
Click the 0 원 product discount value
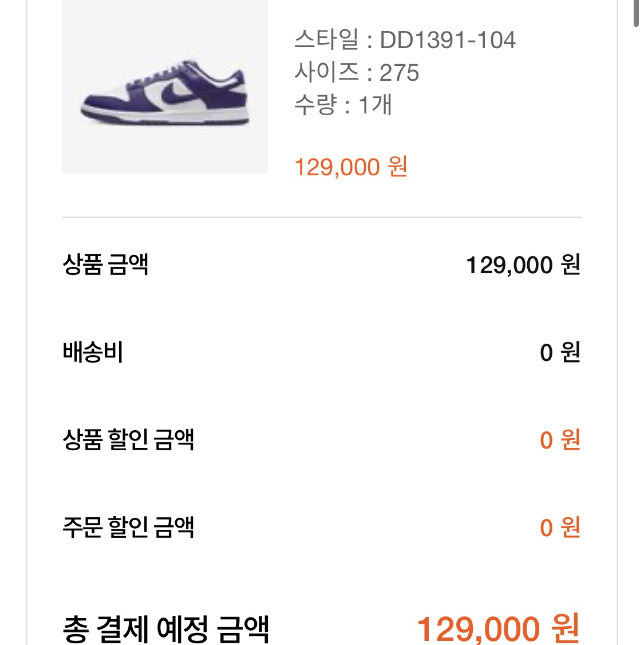click(x=560, y=440)
